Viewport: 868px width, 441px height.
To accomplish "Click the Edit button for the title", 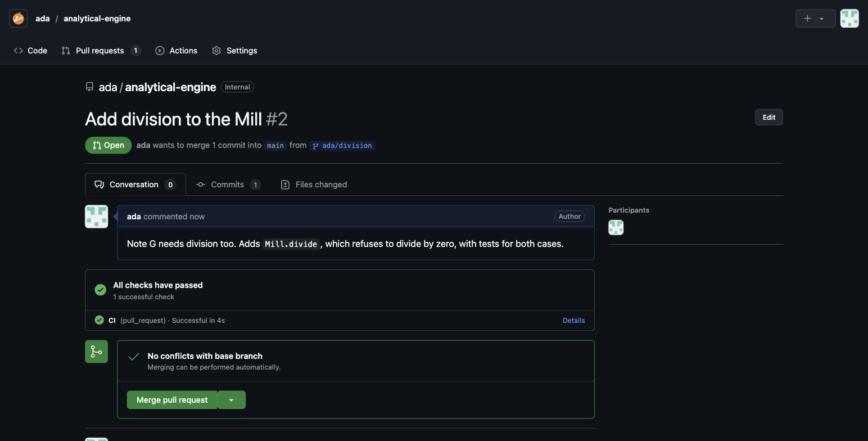I will point(768,118).
